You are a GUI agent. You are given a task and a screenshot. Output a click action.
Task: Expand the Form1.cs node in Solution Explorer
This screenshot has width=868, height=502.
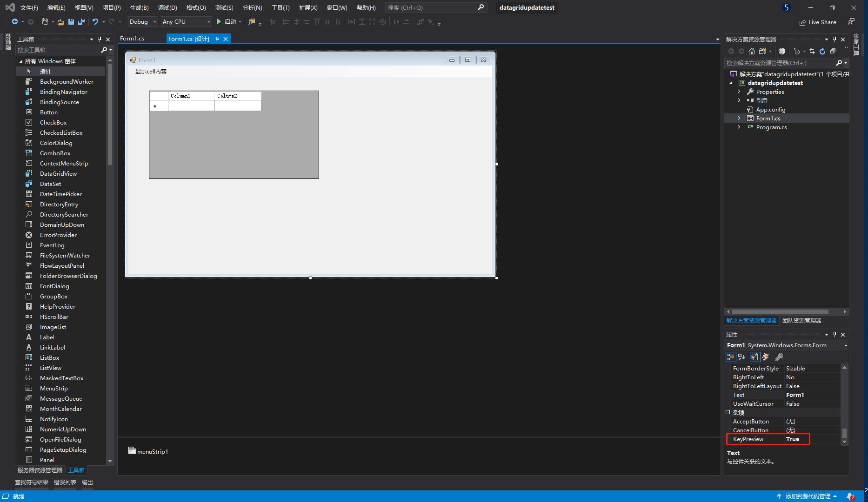point(739,118)
